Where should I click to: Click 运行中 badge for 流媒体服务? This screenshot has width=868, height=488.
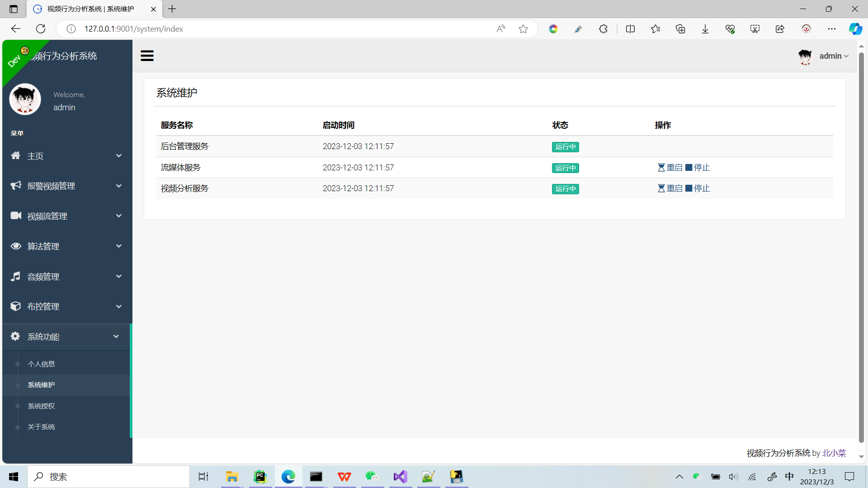(x=565, y=168)
